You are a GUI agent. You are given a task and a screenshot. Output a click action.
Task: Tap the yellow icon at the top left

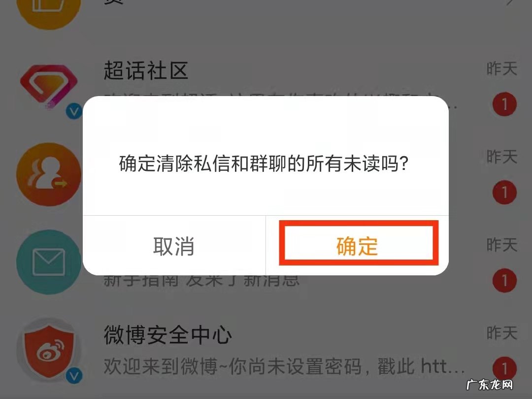pyautogui.click(x=49, y=10)
